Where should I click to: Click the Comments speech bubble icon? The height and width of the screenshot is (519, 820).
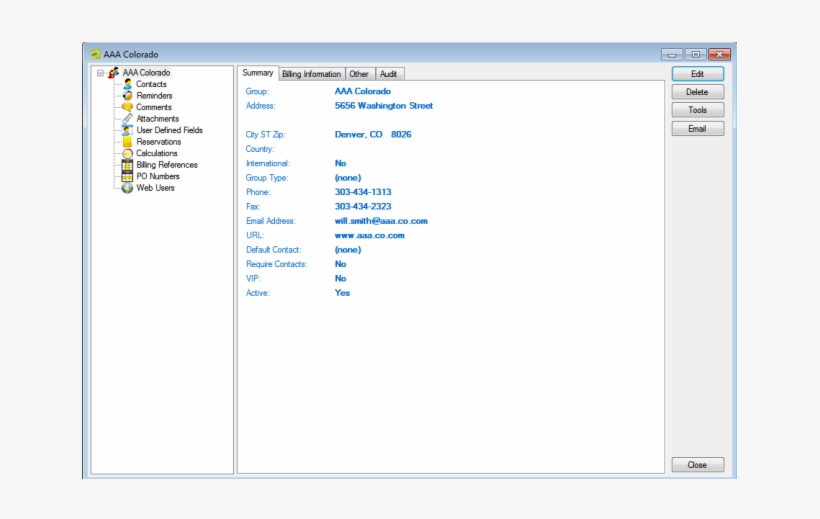[x=128, y=107]
